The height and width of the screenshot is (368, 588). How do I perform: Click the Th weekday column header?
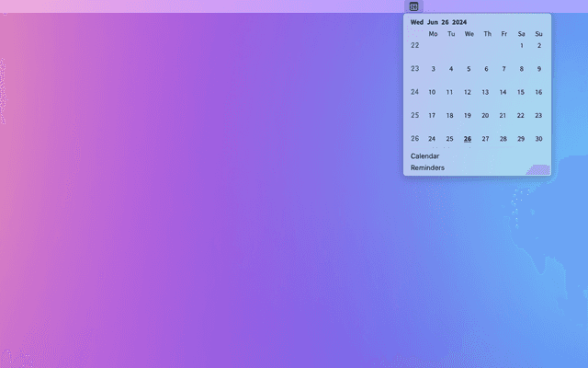click(x=486, y=34)
